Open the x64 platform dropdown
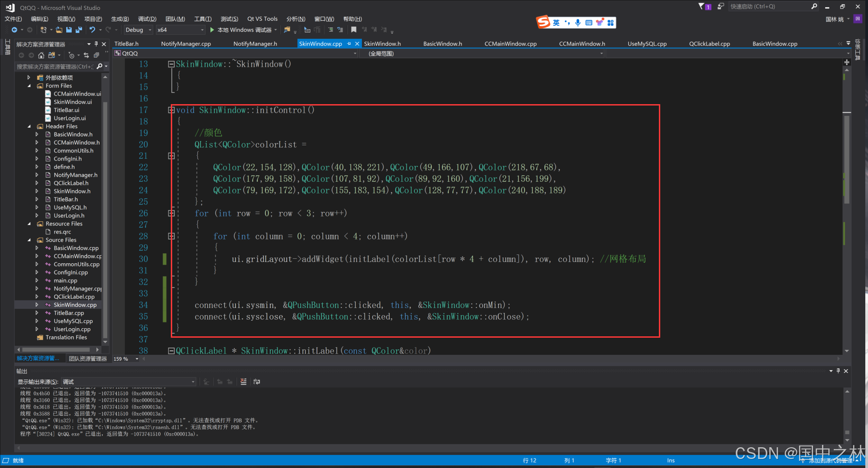Image resolution: width=868 pixels, height=468 pixels. pyautogui.click(x=180, y=30)
